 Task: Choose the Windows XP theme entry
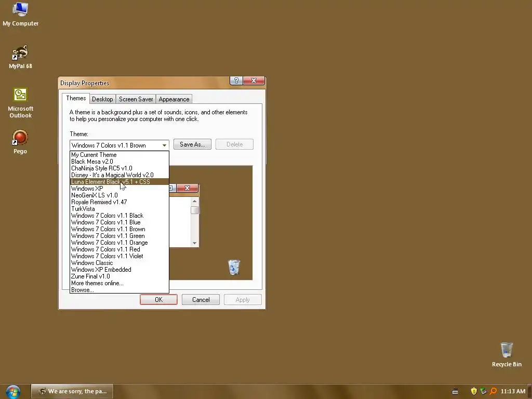coord(119,189)
